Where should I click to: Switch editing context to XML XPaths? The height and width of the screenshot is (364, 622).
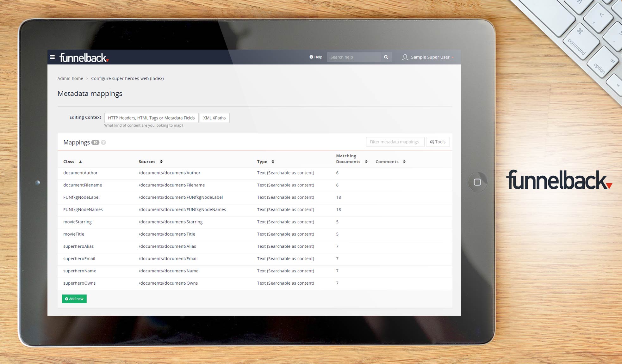point(214,118)
